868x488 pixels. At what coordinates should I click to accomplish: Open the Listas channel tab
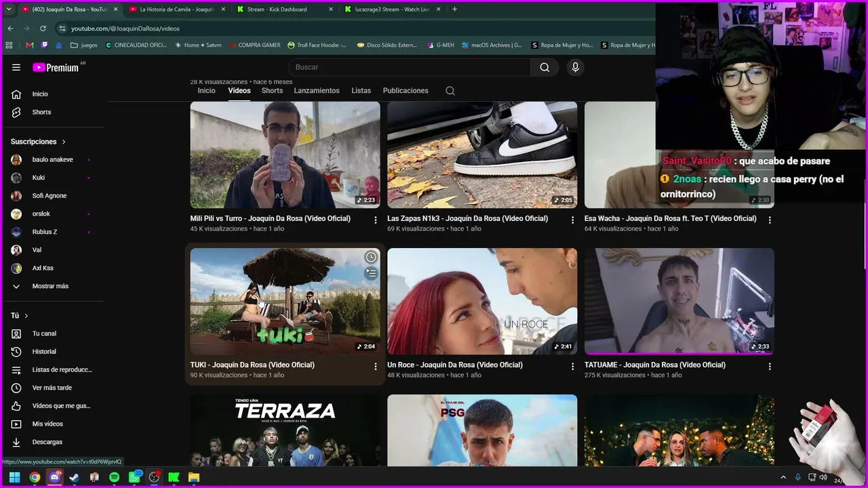[361, 91]
